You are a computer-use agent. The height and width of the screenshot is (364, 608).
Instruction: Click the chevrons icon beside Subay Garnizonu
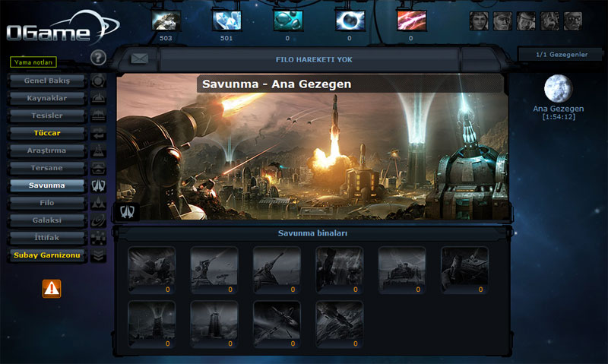pos(98,255)
